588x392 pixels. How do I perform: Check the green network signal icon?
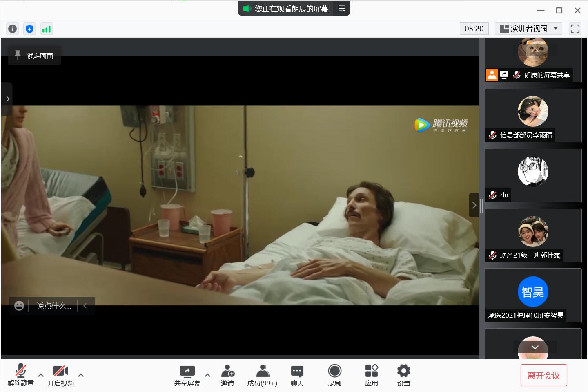[47, 29]
